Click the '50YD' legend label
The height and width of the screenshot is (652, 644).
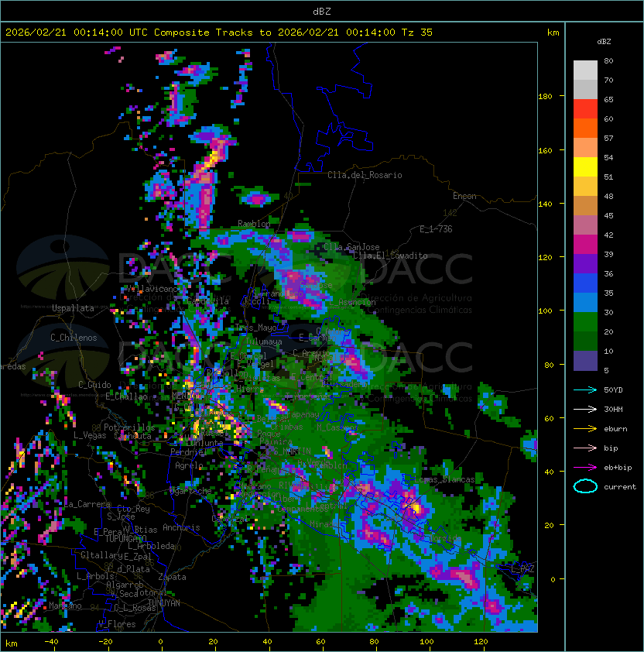click(x=613, y=390)
